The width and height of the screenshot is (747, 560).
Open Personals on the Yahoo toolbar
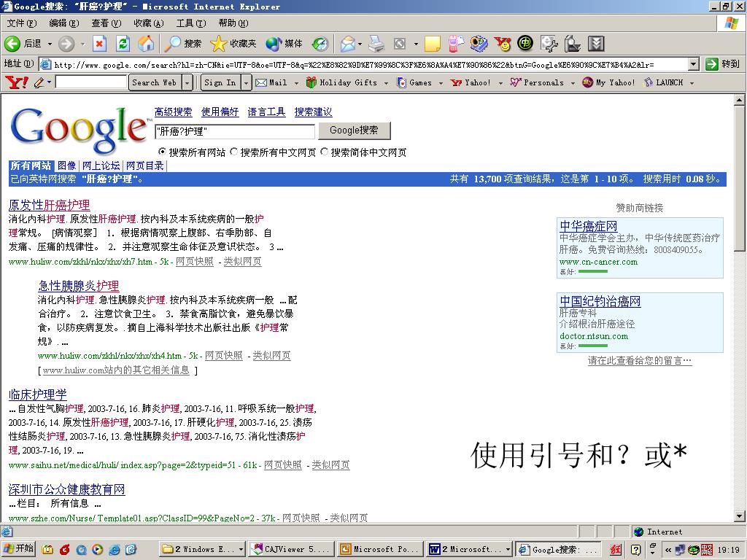[538, 83]
